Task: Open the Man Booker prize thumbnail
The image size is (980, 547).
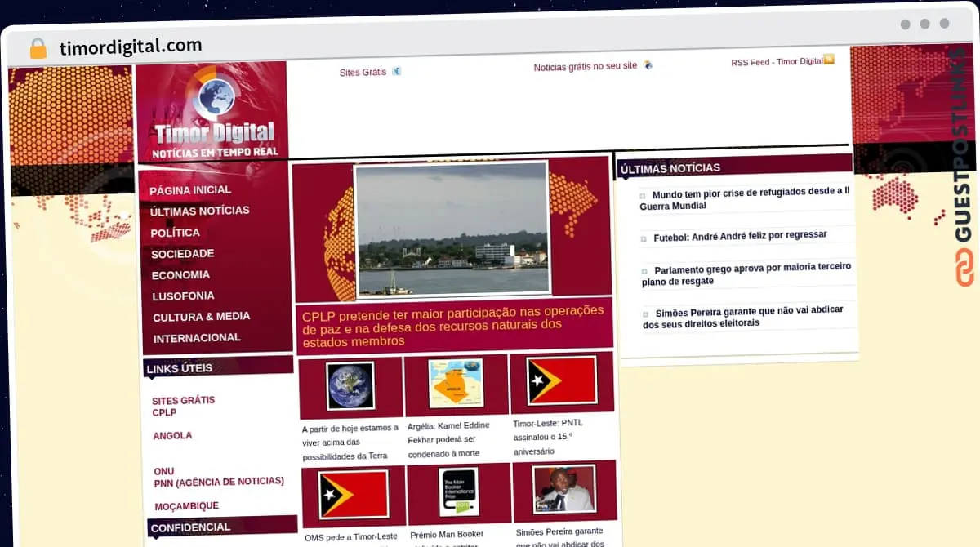Action: (x=458, y=491)
